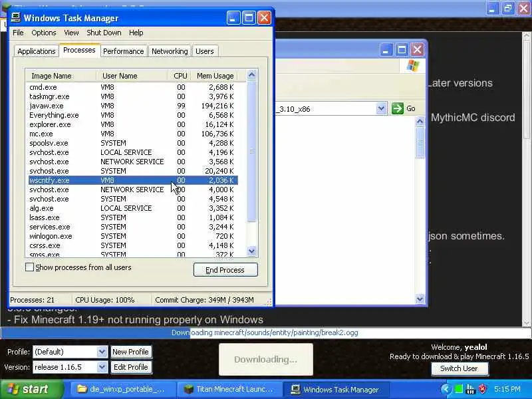Sort by CPU column header
The width and height of the screenshot is (532, 399).
179,76
